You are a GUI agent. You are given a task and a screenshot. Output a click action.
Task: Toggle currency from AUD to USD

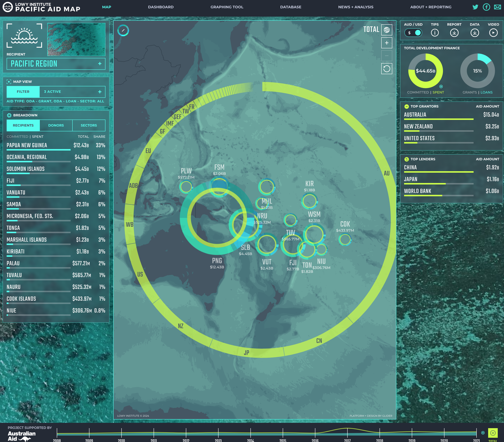point(413,32)
